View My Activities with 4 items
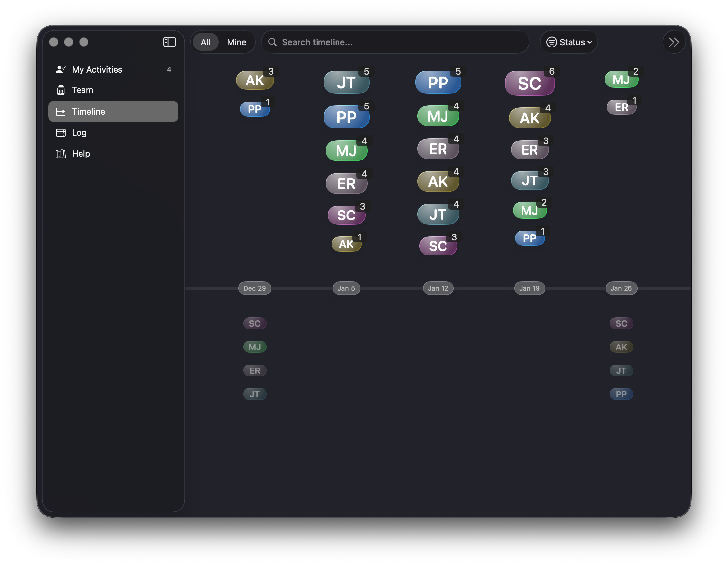This screenshot has height=566, width=728. [x=97, y=69]
